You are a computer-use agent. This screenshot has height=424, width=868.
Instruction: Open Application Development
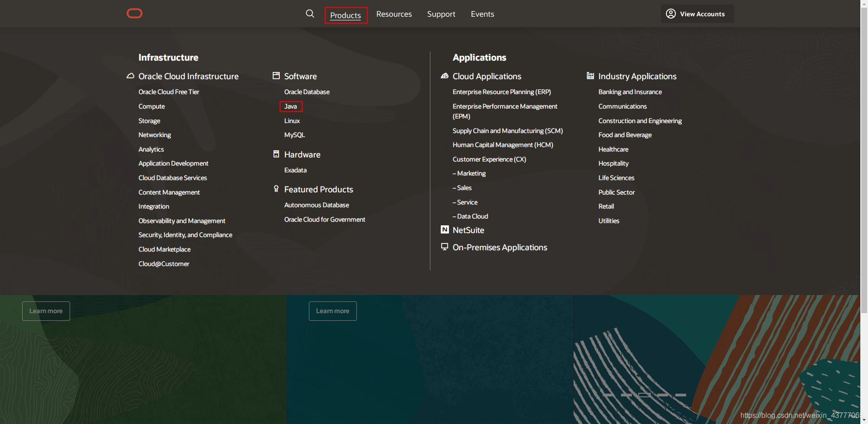pyautogui.click(x=173, y=163)
